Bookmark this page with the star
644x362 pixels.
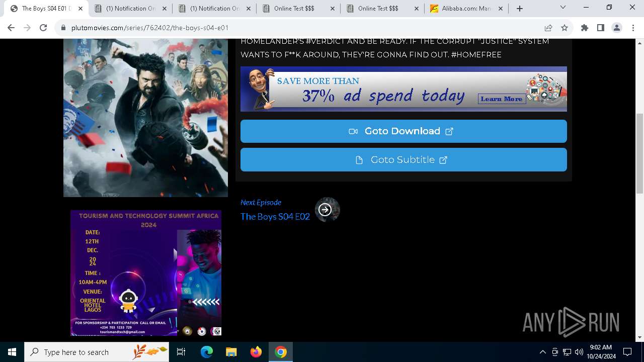click(565, 28)
